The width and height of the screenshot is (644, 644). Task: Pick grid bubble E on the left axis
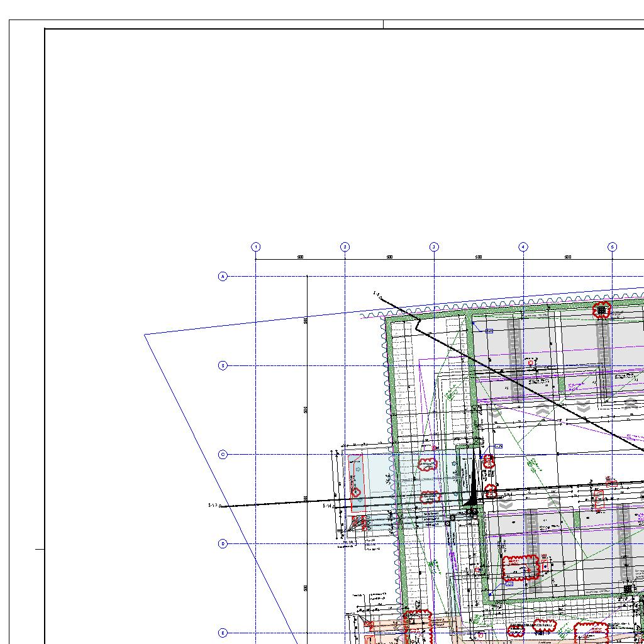pyautogui.click(x=223, y=633)
